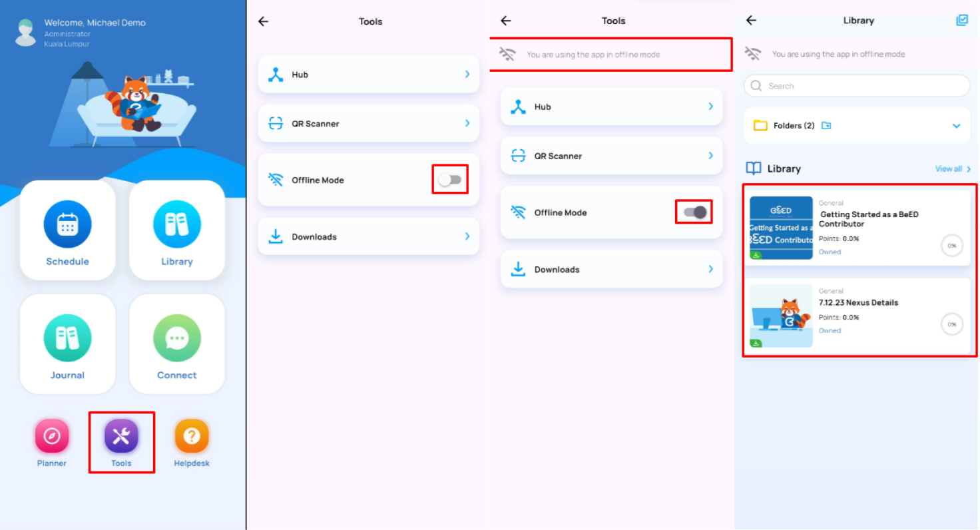
Task: Disable the Offline Mode switch that is on
Action: (694, 212)
